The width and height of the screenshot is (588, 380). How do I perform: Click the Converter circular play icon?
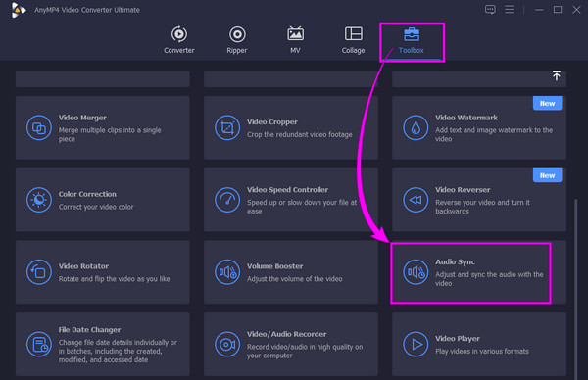point(179,34)
